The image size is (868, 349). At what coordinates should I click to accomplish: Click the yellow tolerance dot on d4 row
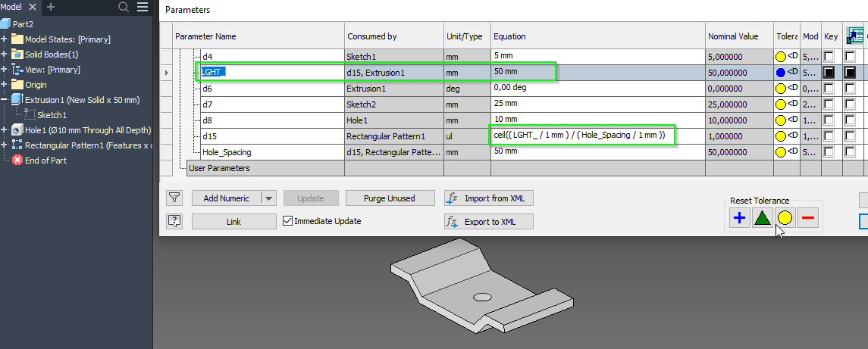pos(781,57)
